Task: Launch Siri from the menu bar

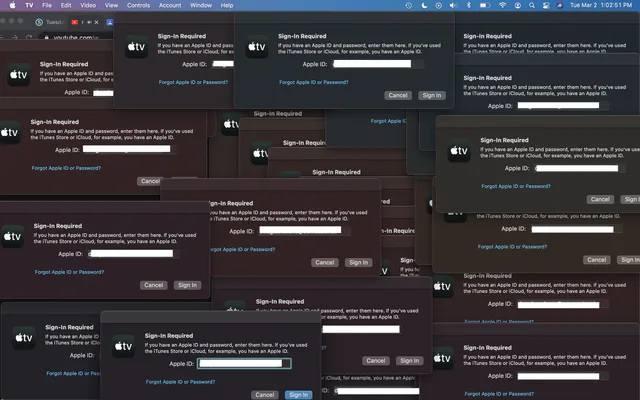Action: click(560, 5)
